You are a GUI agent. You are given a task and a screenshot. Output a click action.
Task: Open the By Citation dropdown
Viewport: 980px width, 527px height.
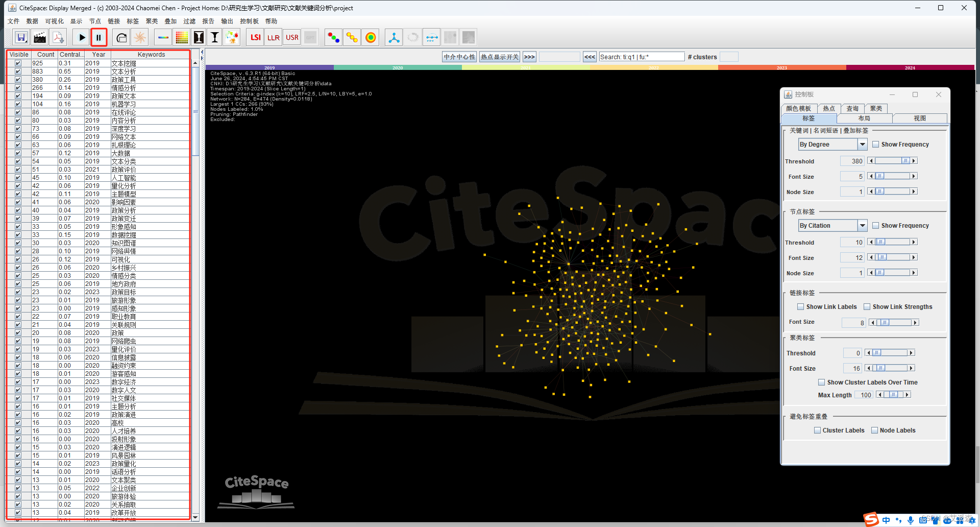coord(863,226)
